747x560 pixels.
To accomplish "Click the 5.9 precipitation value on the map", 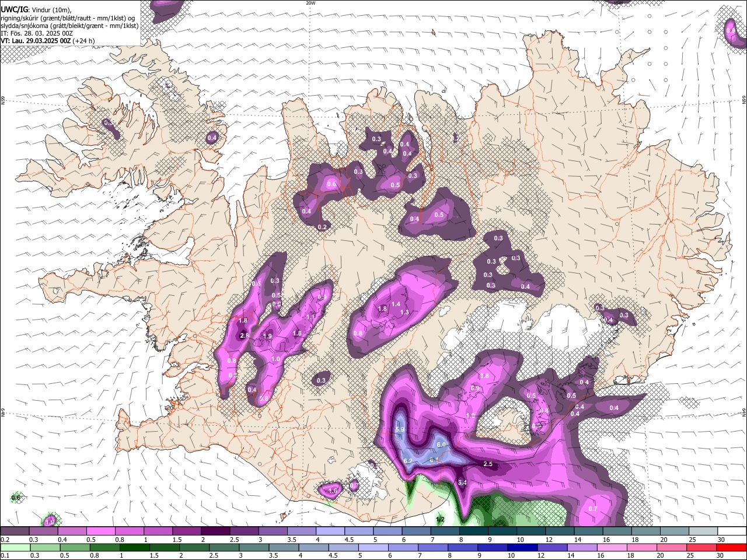I will point(400,430).
